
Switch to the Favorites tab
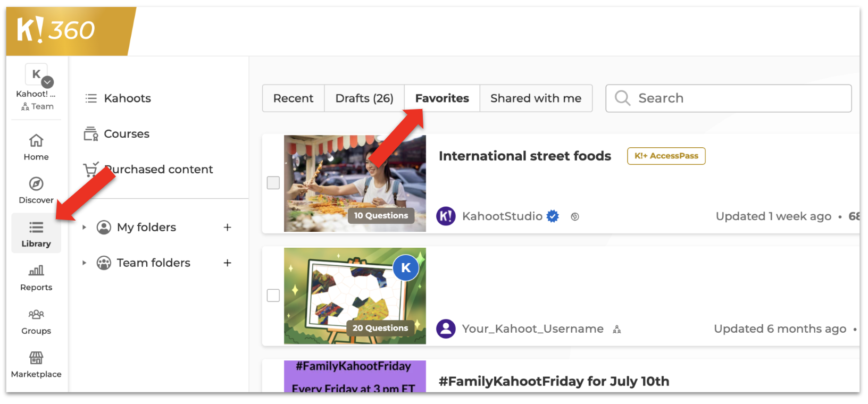pos(442,98)
